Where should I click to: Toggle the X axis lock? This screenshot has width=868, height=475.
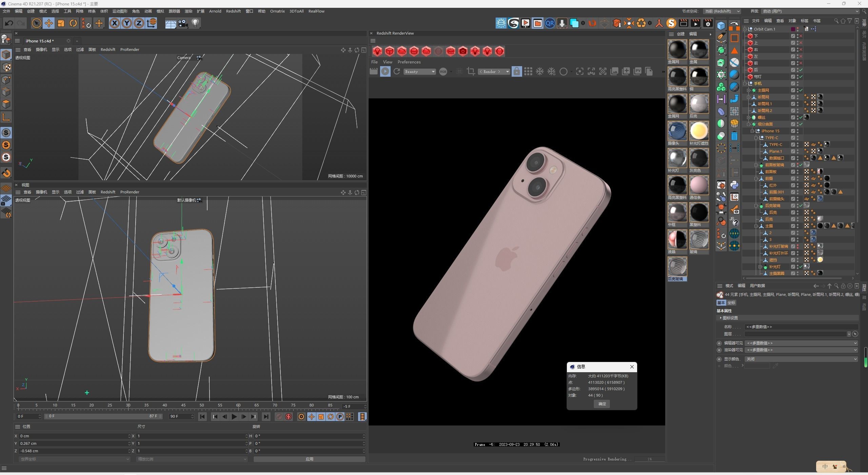pyautogui.click(x=115, y=23)
